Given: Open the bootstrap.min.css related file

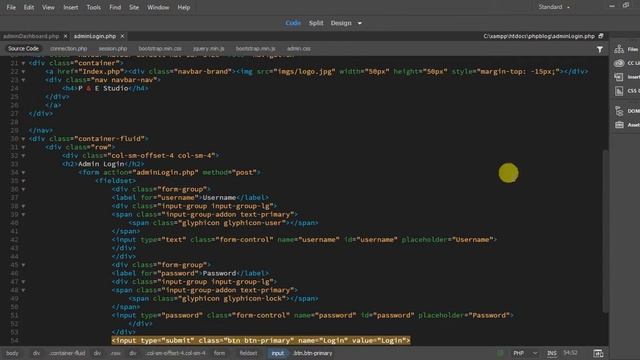Looking at the screenshot, I should pyautogui.click(x=160, y=49).
